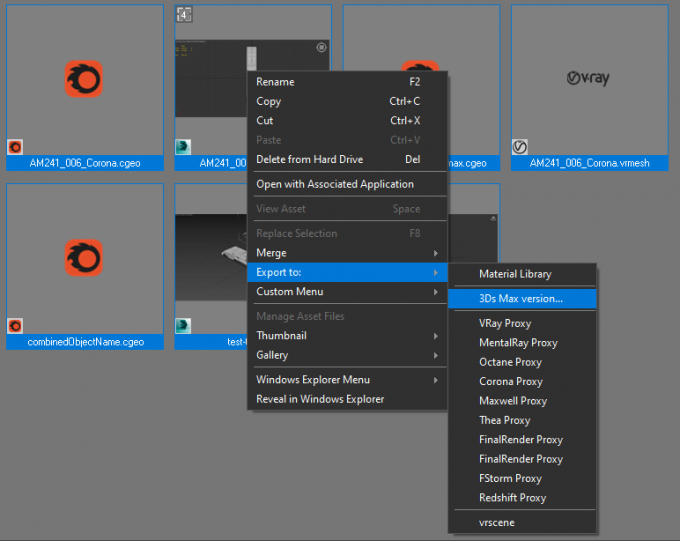Choose Cut from the context menu
The height and width of the screenshot is (541, 680).
[x=347, y=121]
